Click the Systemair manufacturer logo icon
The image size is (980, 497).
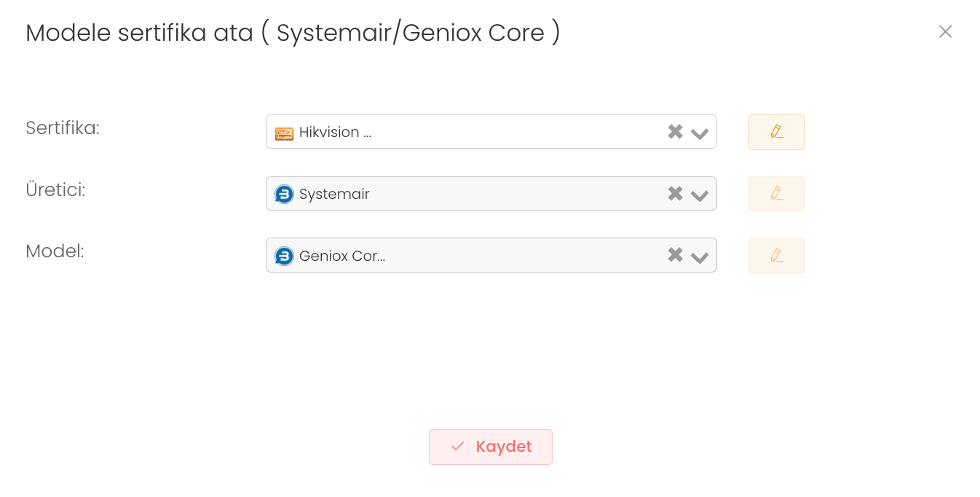[284, 195]
